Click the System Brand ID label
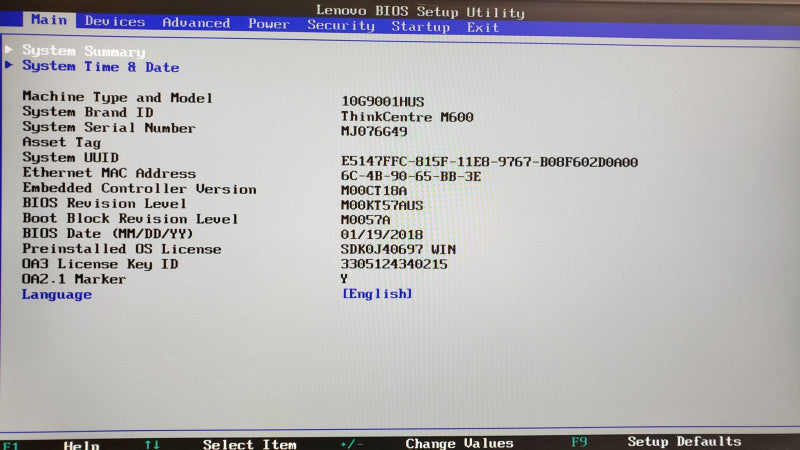The height and width of the screenshot is (450, 800). pyautogui.click(x=88, y=112)
